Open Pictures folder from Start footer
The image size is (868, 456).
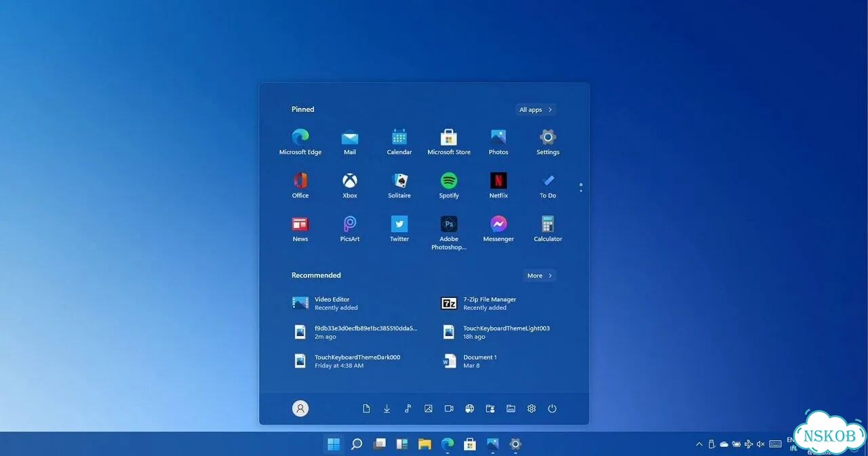coord(429,408)
